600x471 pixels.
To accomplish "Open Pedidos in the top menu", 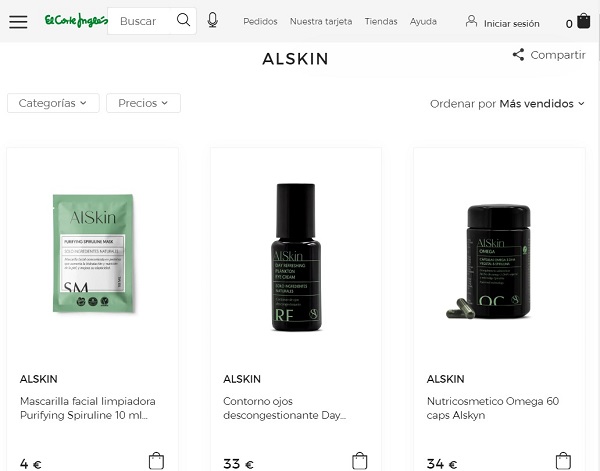I will [x=260, y=21].
